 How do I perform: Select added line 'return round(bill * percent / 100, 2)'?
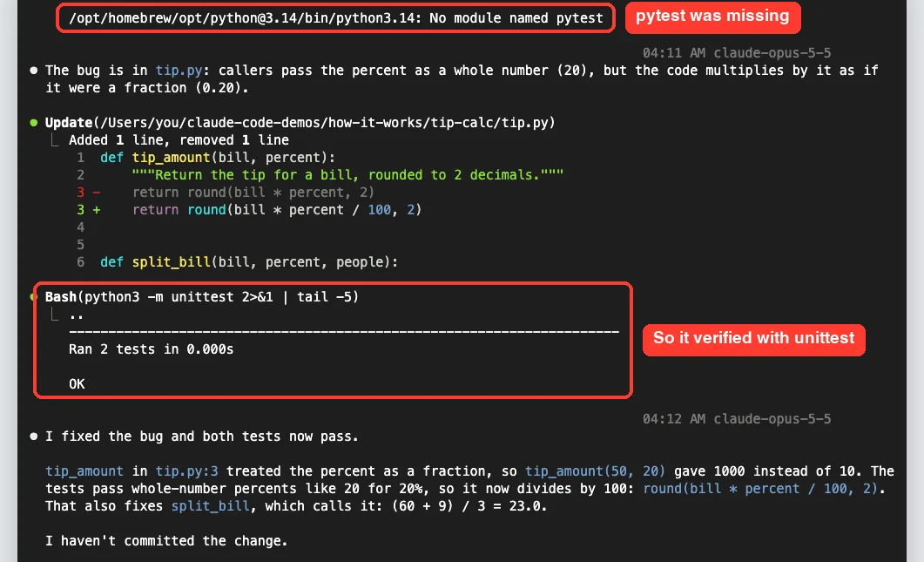pyautogui.click(x=277, y=210)
